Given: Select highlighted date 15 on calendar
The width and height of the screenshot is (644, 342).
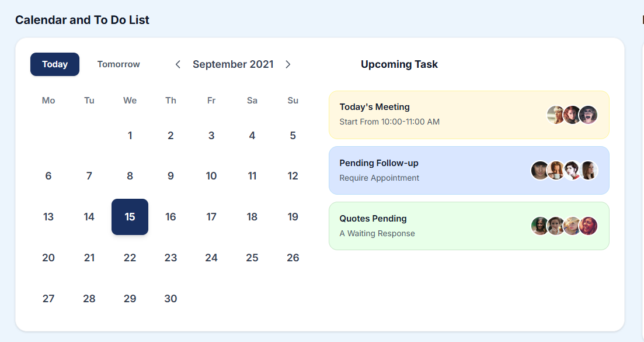Looking at the screenshot, I should coord(130,217).
